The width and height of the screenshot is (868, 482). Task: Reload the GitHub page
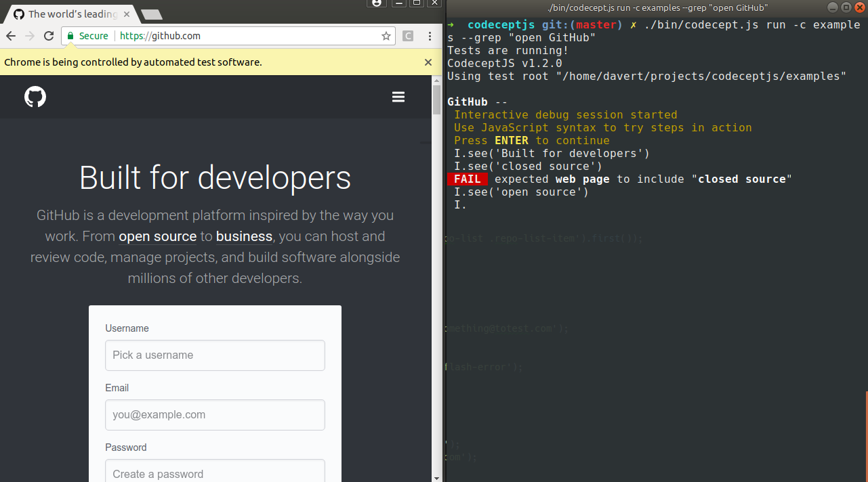pos(49,36)
